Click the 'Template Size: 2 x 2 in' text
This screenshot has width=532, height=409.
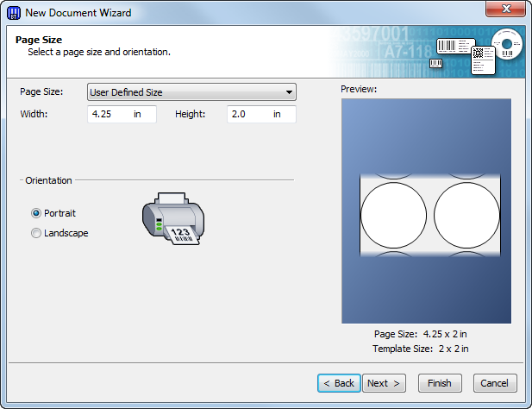(x=421, y=349)
